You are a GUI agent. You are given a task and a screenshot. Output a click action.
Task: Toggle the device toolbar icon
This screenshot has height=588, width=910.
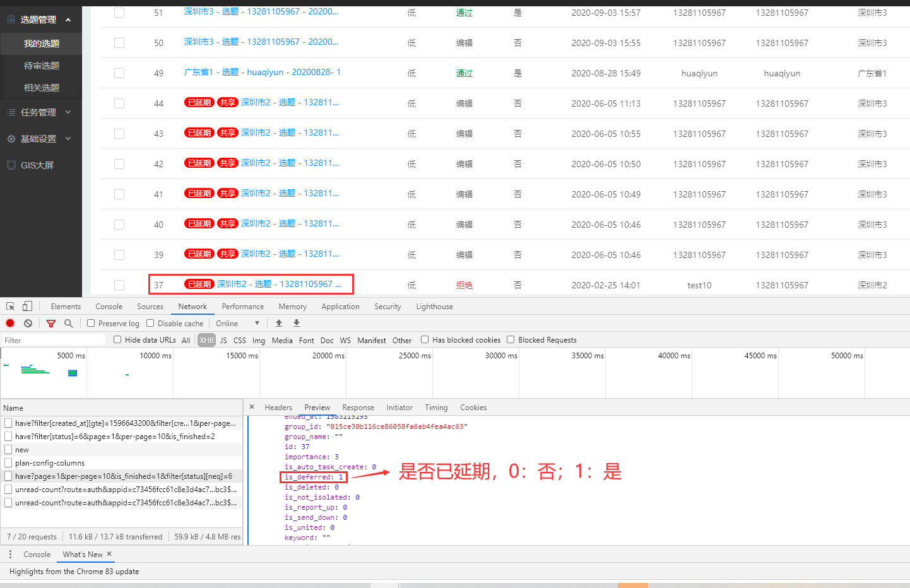[x=27, y=307]
